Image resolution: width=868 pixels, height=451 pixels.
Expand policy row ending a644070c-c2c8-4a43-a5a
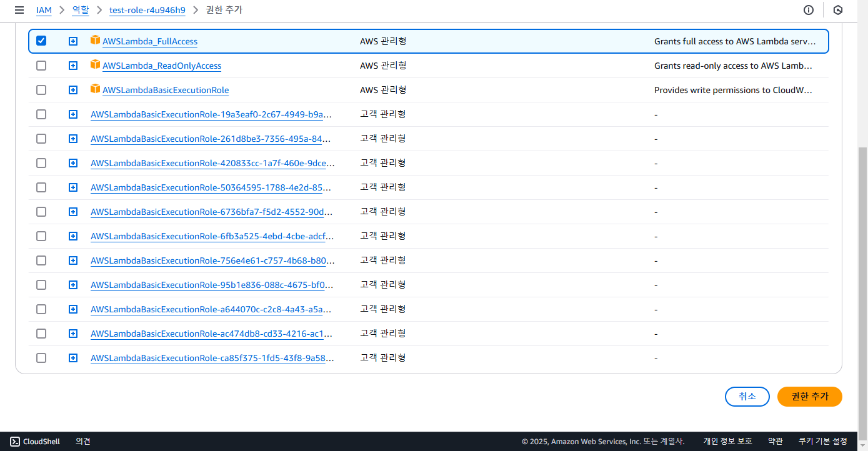tap(73, 309)
